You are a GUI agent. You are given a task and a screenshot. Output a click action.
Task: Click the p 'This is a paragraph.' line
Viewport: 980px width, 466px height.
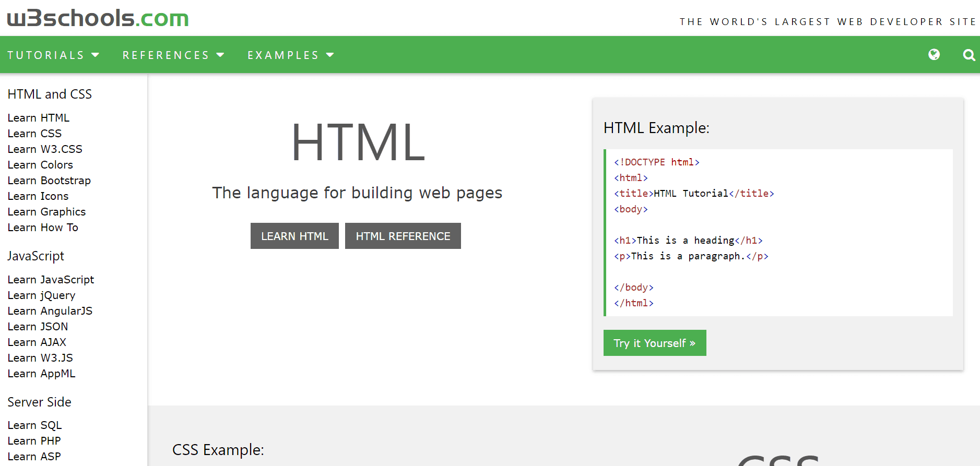pos(691,256)
